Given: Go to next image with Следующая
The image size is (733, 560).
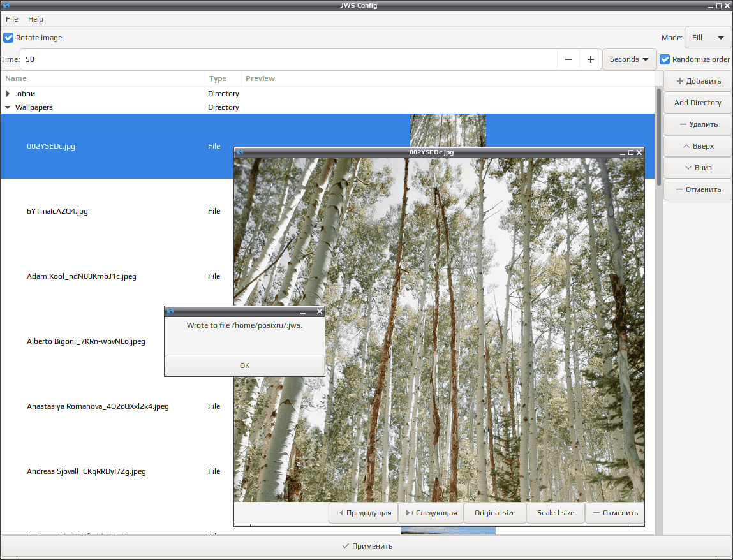Looking at the screenshot, I should tap(431, 513).
